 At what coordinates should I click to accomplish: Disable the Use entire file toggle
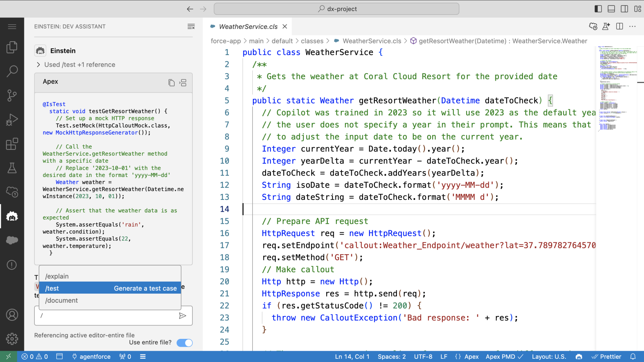click(184, 342)
